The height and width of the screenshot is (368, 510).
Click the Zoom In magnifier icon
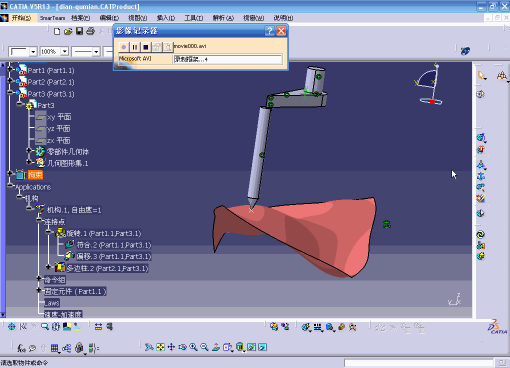pos(193,347)
